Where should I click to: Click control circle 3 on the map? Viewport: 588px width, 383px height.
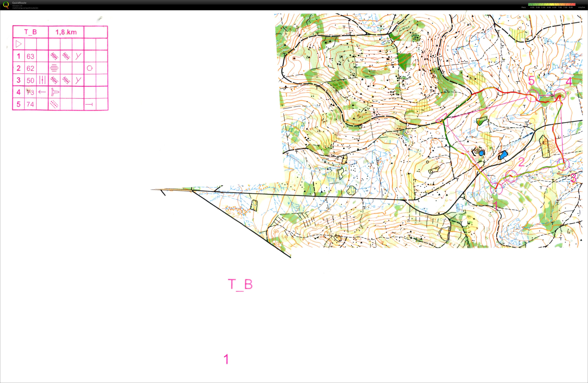click(563, 164)
